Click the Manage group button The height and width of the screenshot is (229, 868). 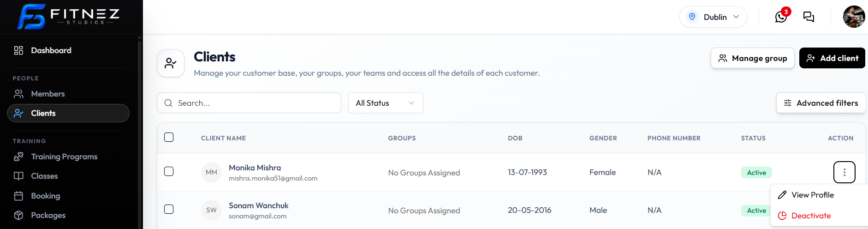(x=753, y=58)
